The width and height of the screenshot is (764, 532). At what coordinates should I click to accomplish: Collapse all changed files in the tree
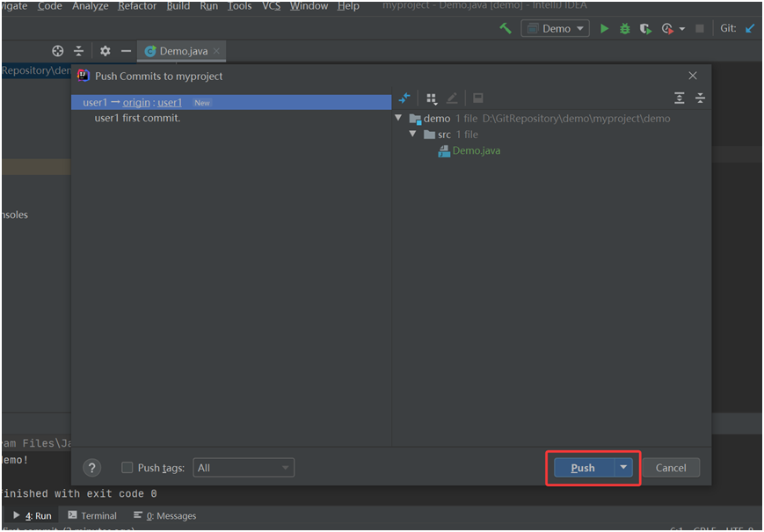pyautogui.click(x=700, y=98)
